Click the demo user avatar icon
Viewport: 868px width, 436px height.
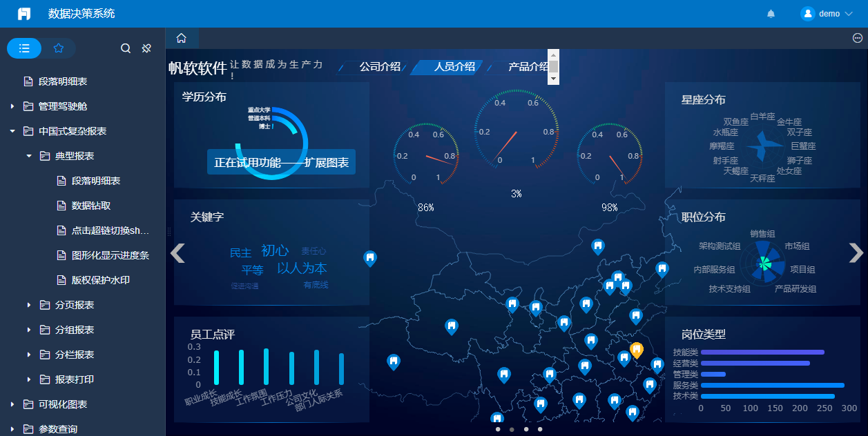807,14
